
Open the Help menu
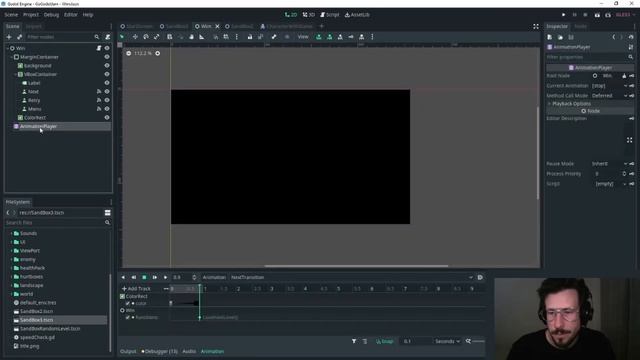point(88,15)
